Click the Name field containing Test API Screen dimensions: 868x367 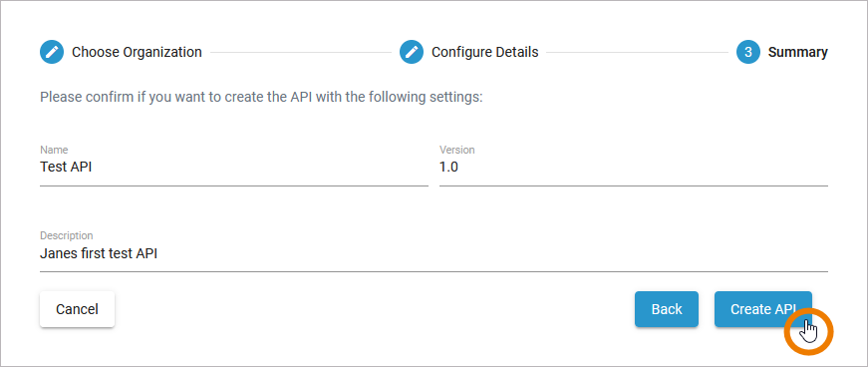[x=234, y=166]
